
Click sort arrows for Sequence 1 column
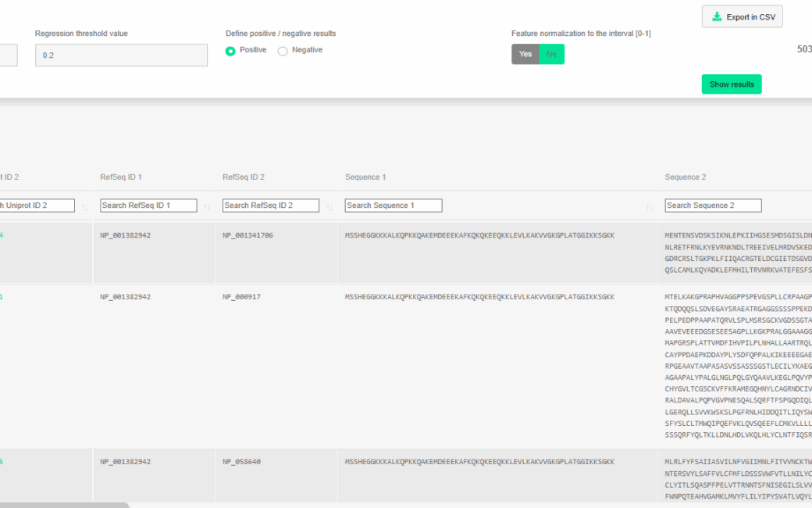click(650, 207)
